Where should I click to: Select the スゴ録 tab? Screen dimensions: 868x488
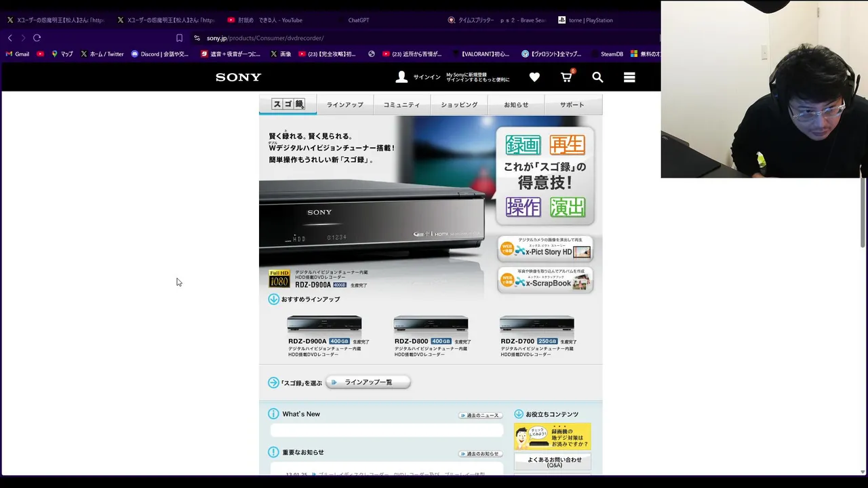pos(288,104)
